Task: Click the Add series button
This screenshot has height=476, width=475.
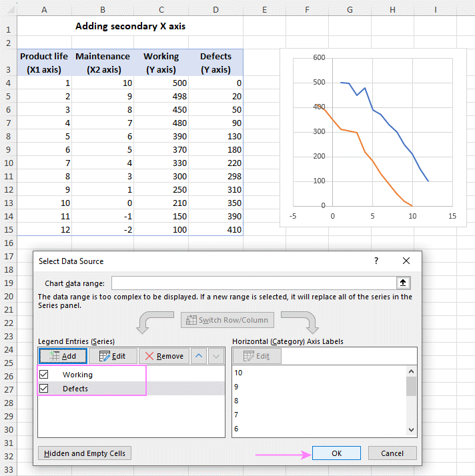Action: [x=63, y=356]
